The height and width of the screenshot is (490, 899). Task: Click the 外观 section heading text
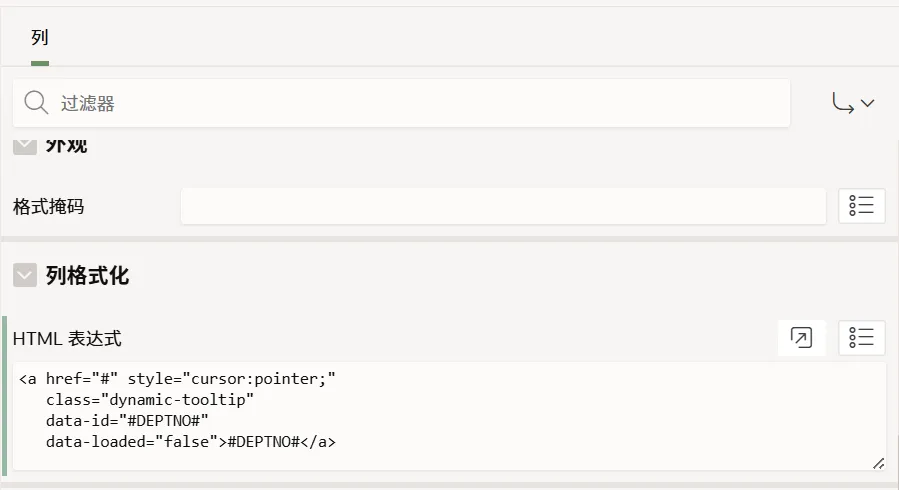pyautogui.click(x=67, y=146)
